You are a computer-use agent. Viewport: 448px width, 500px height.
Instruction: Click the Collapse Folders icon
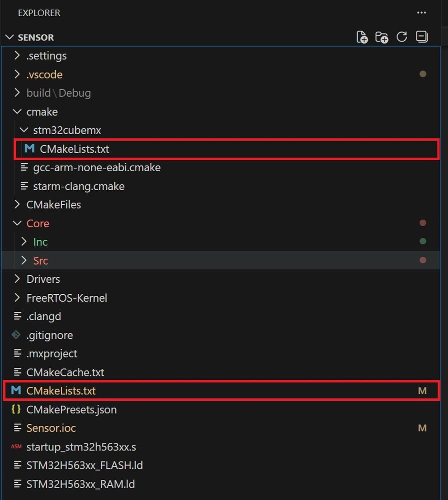(422, 37)
